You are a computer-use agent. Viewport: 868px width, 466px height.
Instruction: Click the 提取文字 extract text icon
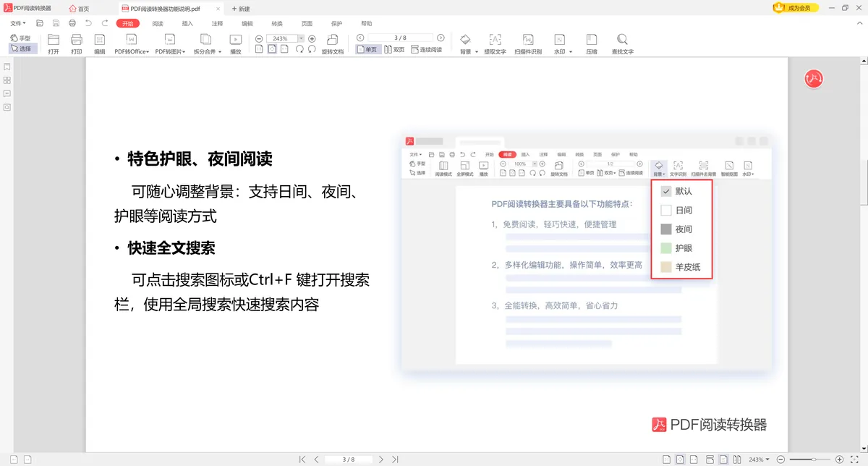point(495,44)
